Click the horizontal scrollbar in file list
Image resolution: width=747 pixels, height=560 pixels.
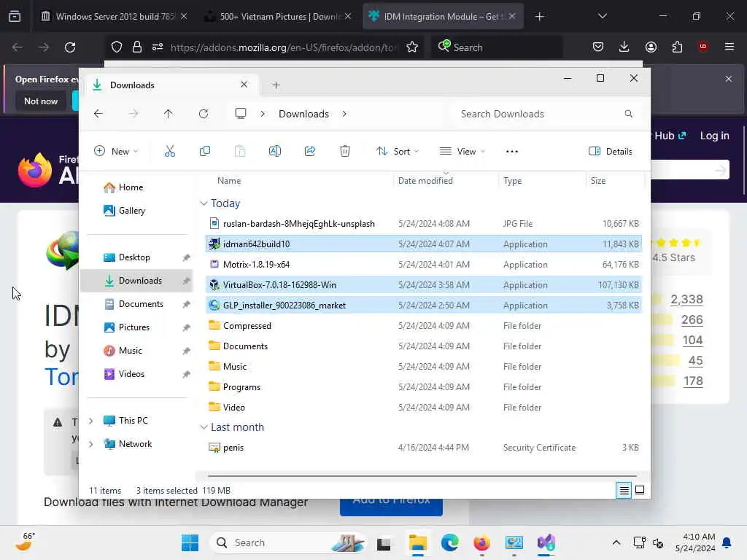point(422,475)
